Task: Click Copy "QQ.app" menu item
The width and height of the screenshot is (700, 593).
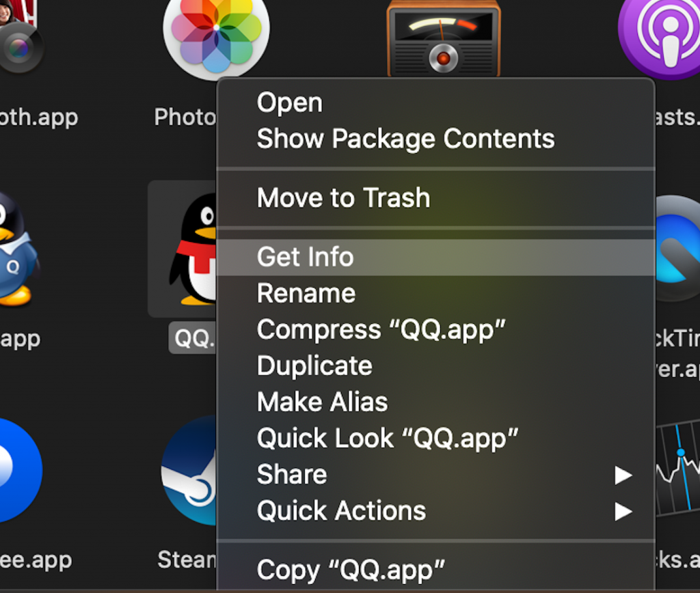Action: point(351,569)
